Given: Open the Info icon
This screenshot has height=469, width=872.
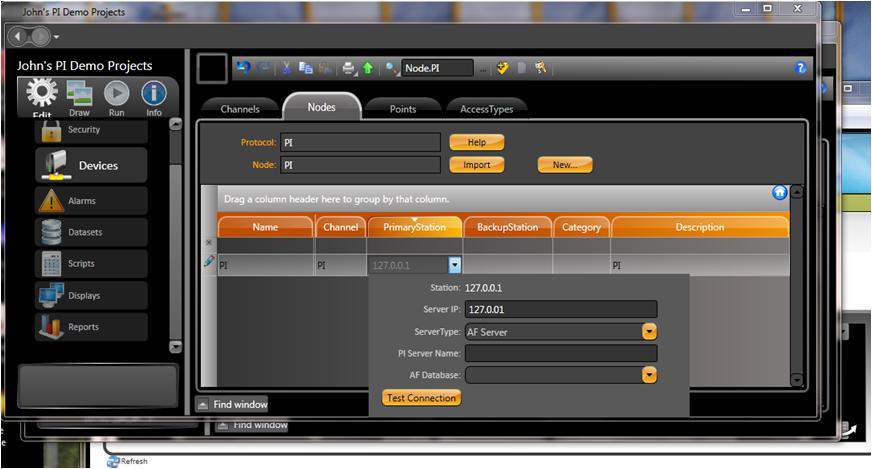Looking at the screenshot, I should (x=154, y=95).
